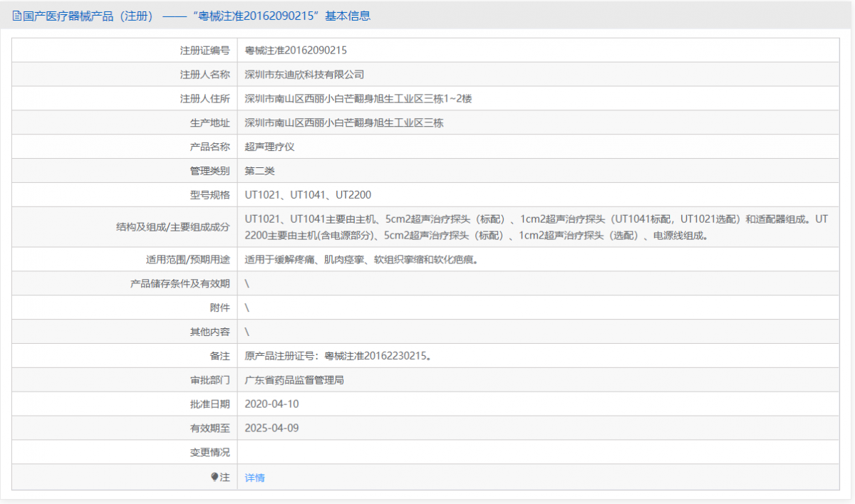Select the 备注 label

click(220, 356)
